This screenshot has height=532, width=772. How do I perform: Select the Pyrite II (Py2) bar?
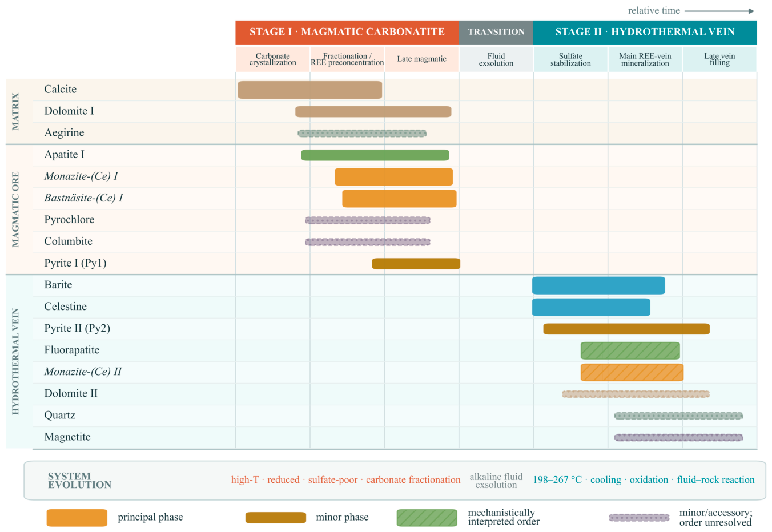pyautogui.click(x=626, y=329)
